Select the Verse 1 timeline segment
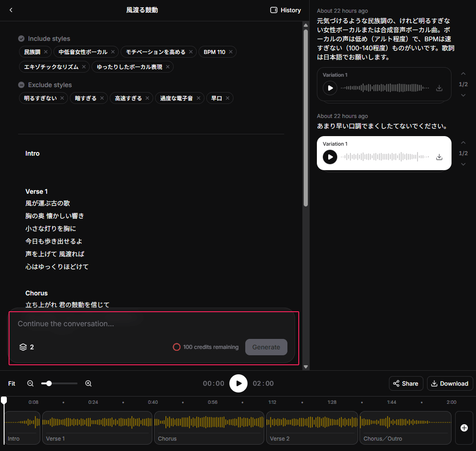 click(x=97, y=428)
